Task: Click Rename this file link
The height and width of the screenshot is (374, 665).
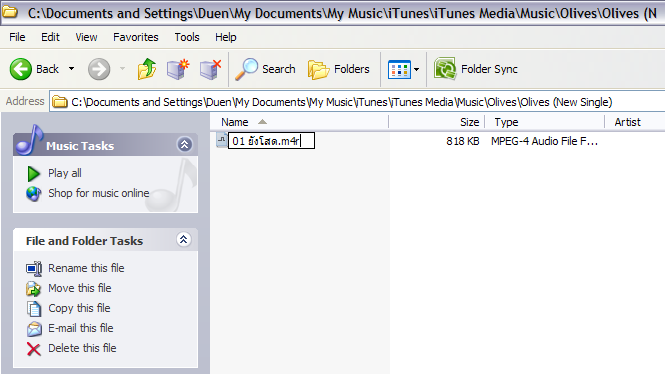Action: click(86, 268)
